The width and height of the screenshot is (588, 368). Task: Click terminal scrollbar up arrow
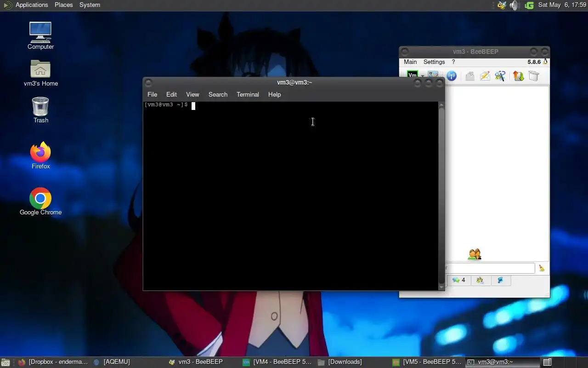coord(441,105)
